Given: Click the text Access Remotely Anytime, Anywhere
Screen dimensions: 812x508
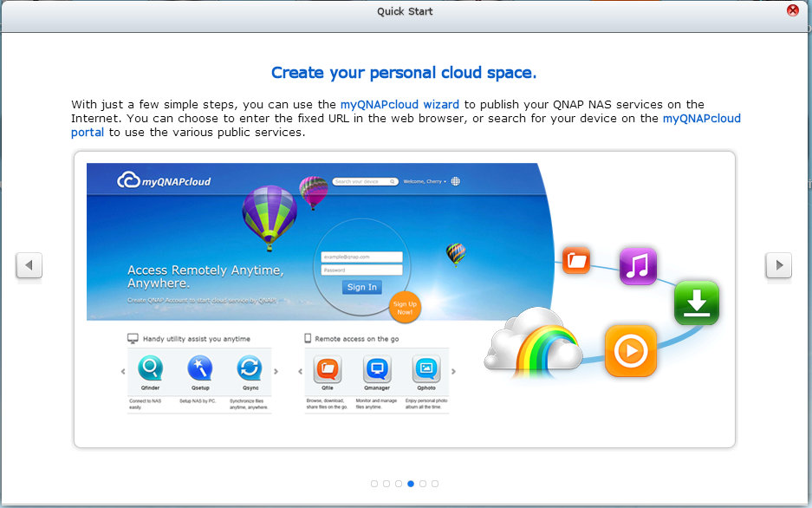Looking at the screenshot, I should tap(205, 277).
